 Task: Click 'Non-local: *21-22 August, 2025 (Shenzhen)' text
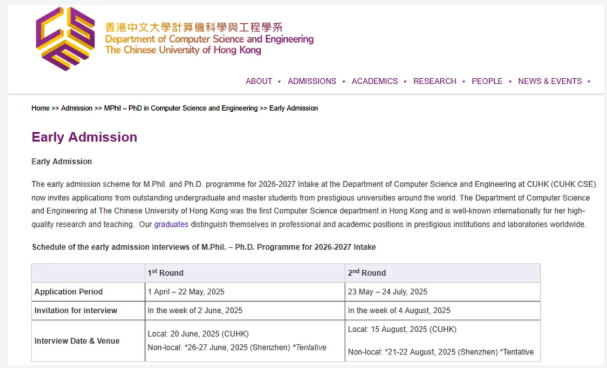coord(423,352)
